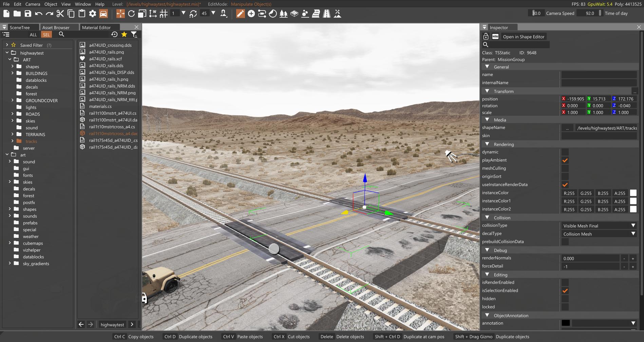Click Asset Browser back arrow button
Screen dimensions: 644x342
click(81, 324)
